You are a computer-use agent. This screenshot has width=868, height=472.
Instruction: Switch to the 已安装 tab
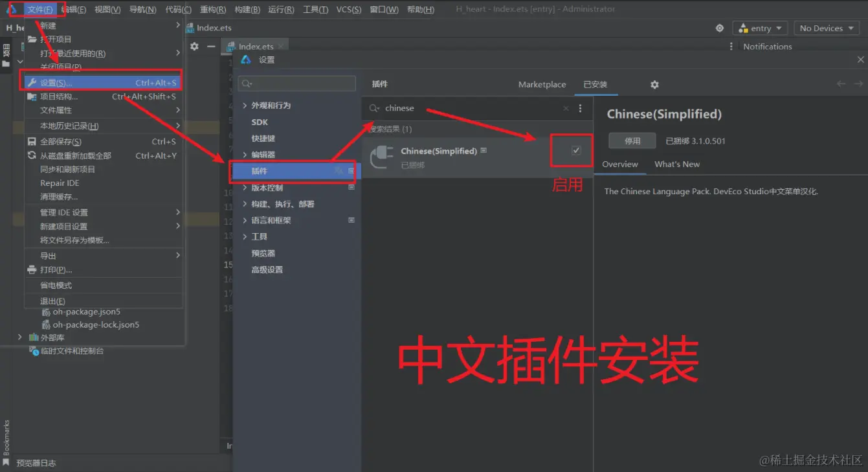tap(595, 85)
